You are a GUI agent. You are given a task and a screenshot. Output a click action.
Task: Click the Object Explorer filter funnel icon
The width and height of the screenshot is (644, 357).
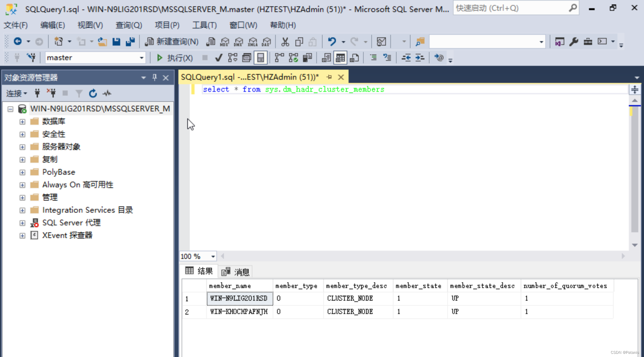(x=79, y=93)
